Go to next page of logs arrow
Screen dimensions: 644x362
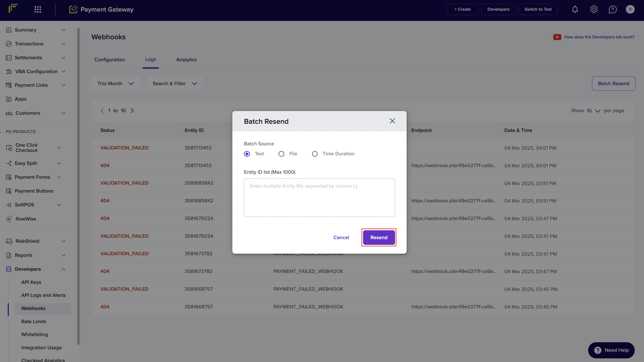coord(132,111)
